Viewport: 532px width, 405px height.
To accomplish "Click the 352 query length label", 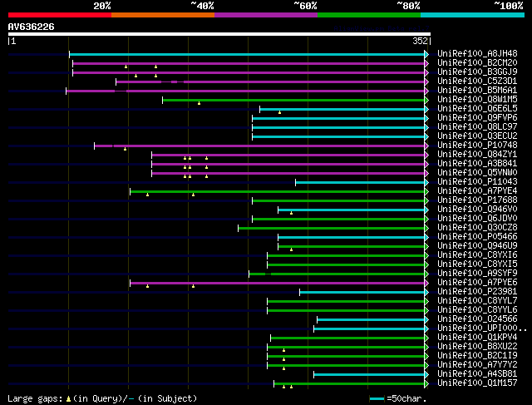I will point(420,41).
